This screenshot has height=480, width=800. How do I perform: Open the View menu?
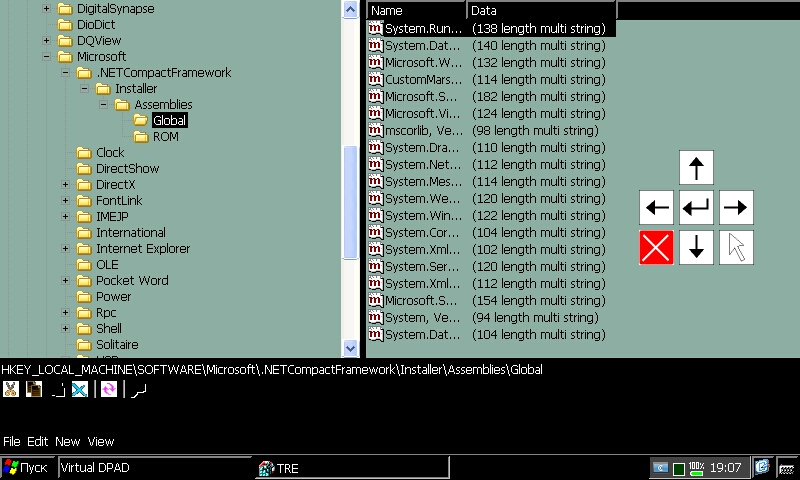tap(101, 441)
